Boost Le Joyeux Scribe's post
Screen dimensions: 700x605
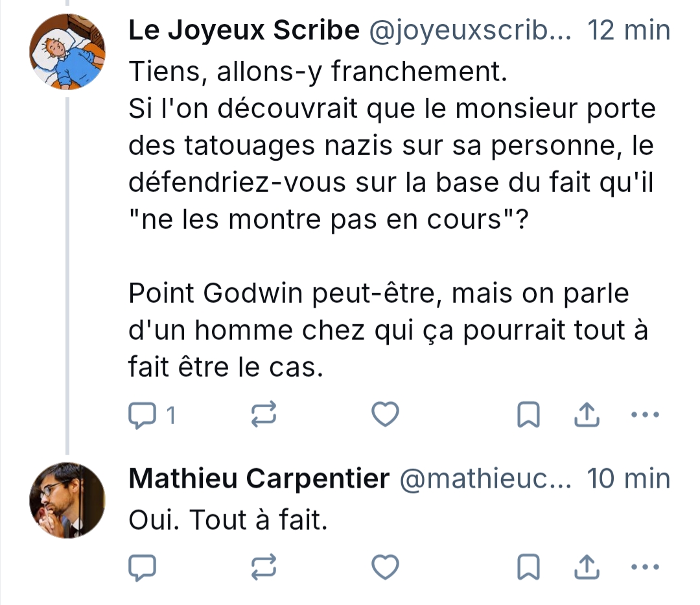[264, 416]
